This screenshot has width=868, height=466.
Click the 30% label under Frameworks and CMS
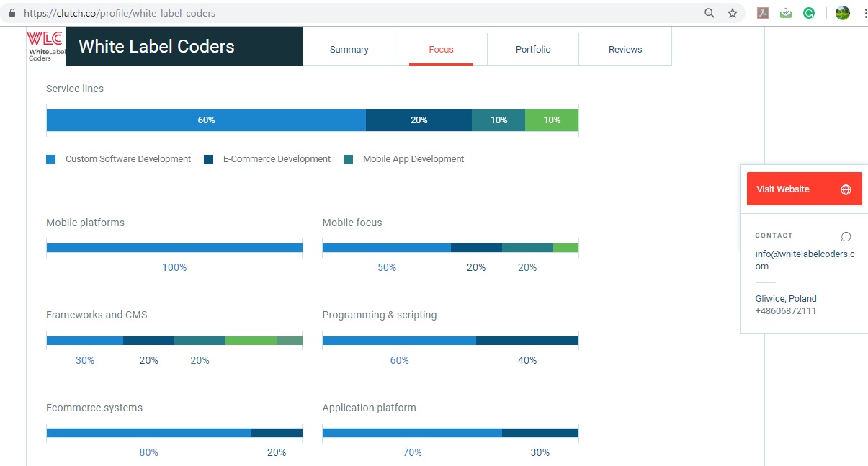(x=85, y=360)
